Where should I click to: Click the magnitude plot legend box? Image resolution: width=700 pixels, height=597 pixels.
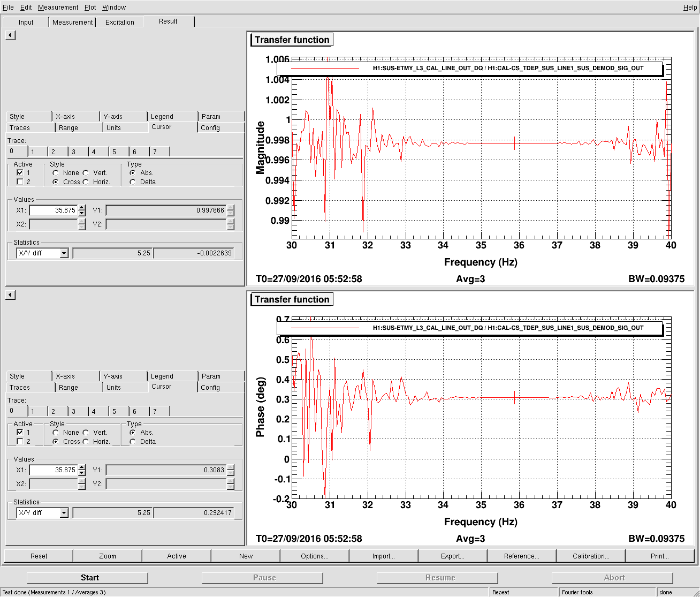pos(469,69)
